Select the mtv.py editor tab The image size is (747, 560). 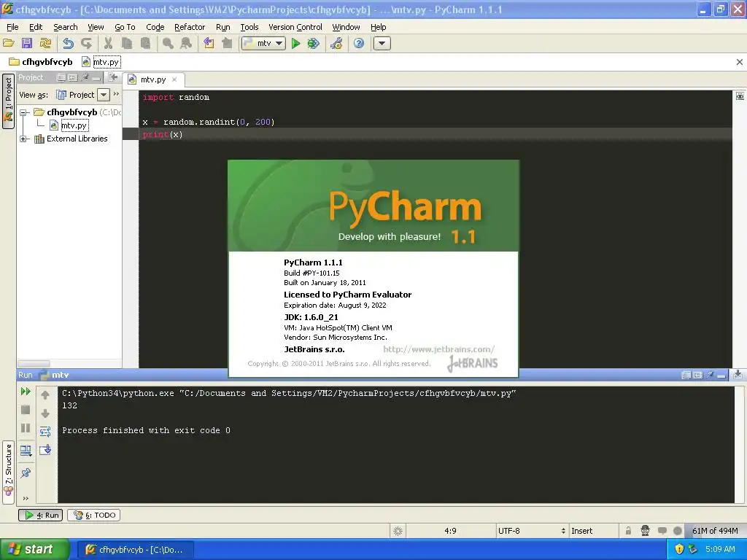coord(153,79)
